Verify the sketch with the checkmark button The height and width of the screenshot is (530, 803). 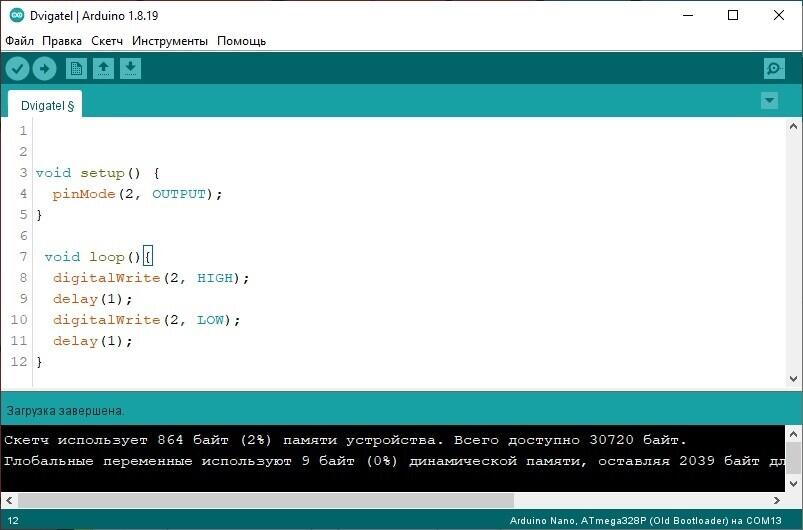pos(17,69)
